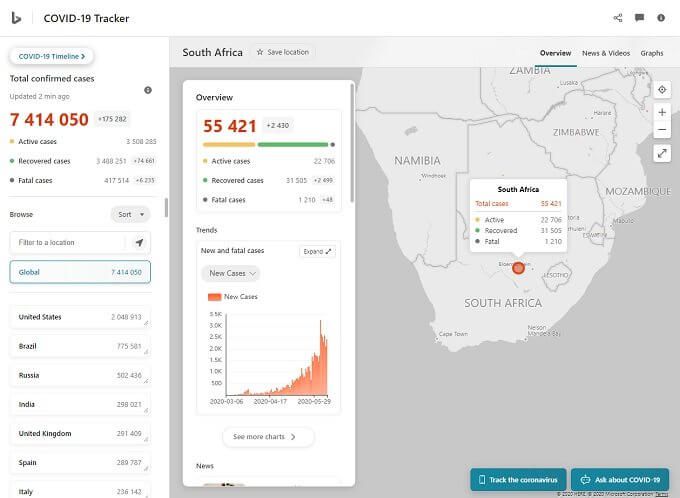Select India in country list
The width and height of the screenshot is (680, 498).
pos(80,404)
